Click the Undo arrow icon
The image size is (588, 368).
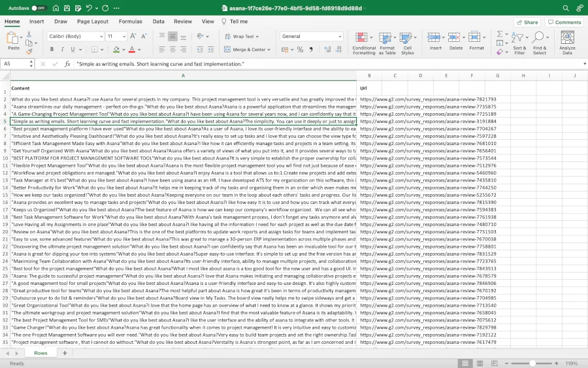click(x=89, y=8)
